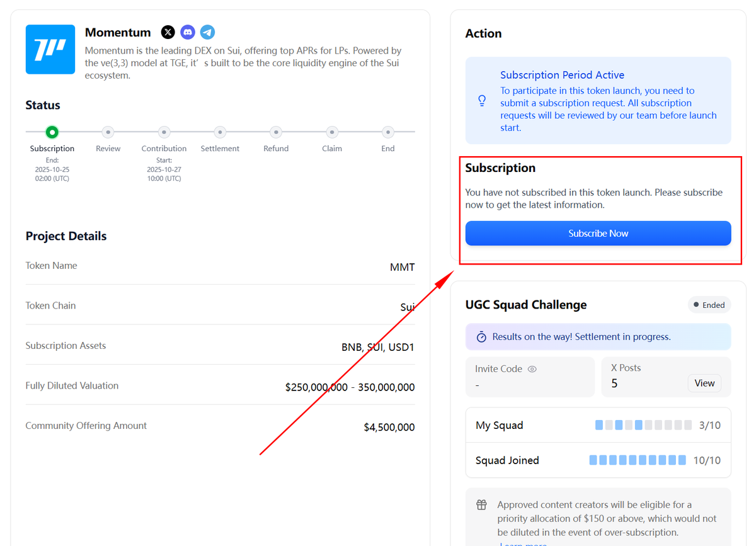Click the Momentum project logo
The image size is (756, 546).
coord(50,49)
